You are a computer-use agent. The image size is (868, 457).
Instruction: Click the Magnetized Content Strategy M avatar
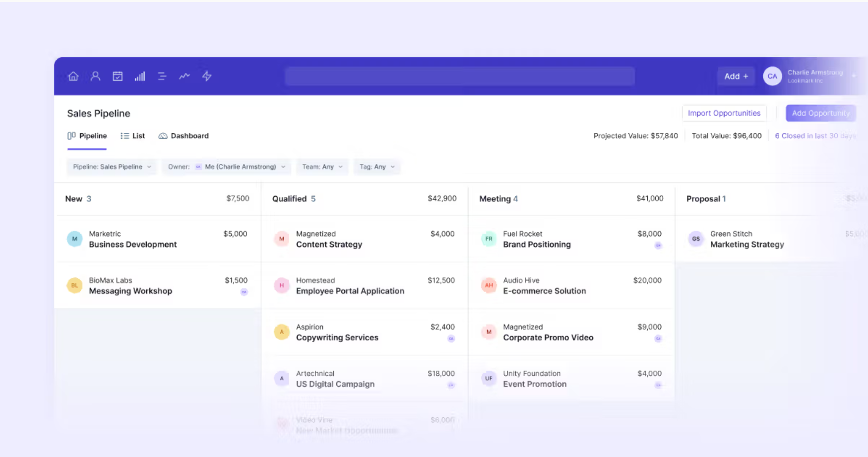(282, 239)
